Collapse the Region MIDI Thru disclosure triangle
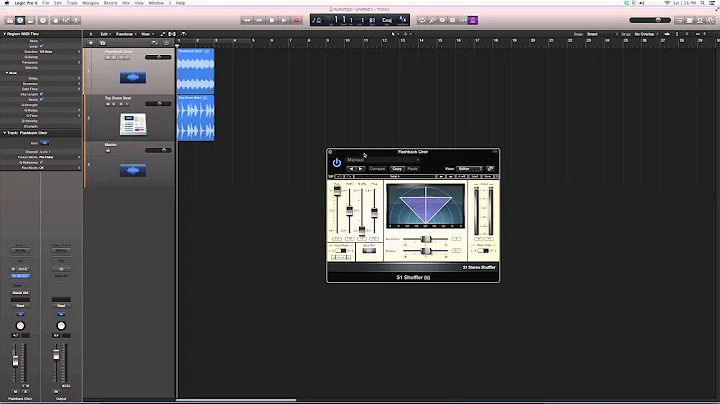 click(x=5, y=34)
